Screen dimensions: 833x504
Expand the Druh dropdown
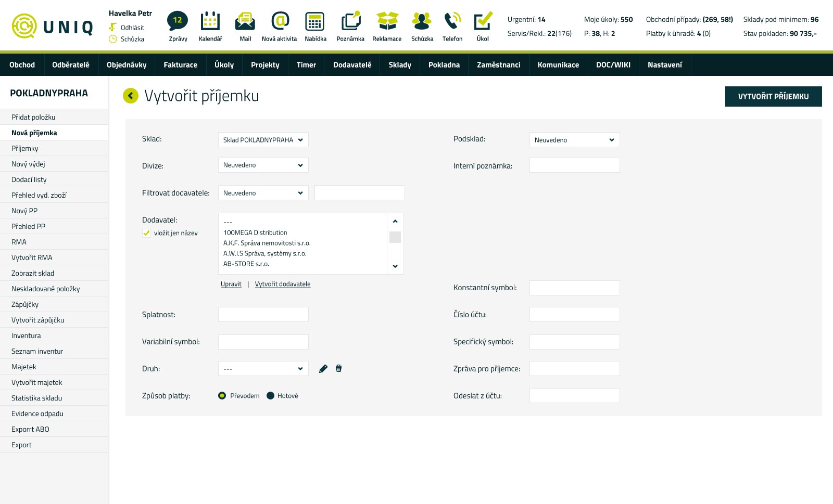click(x=263, y=368)
